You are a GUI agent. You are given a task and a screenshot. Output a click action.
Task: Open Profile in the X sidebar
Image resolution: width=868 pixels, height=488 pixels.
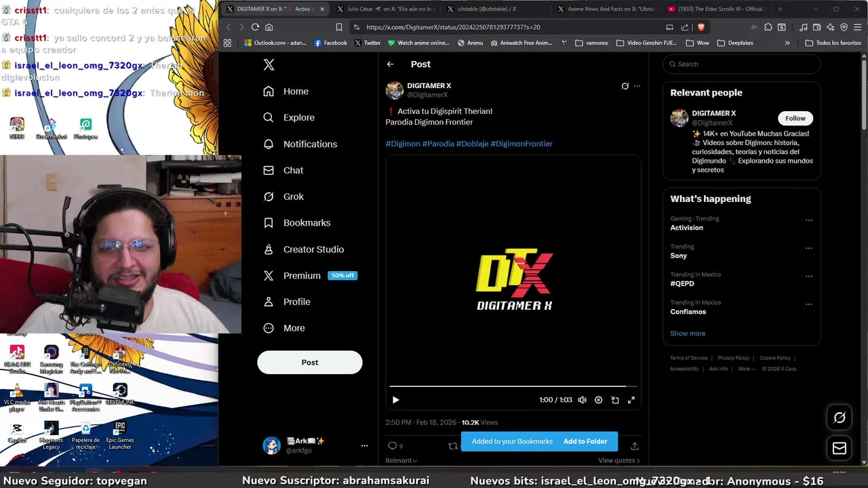coord(287,302)
